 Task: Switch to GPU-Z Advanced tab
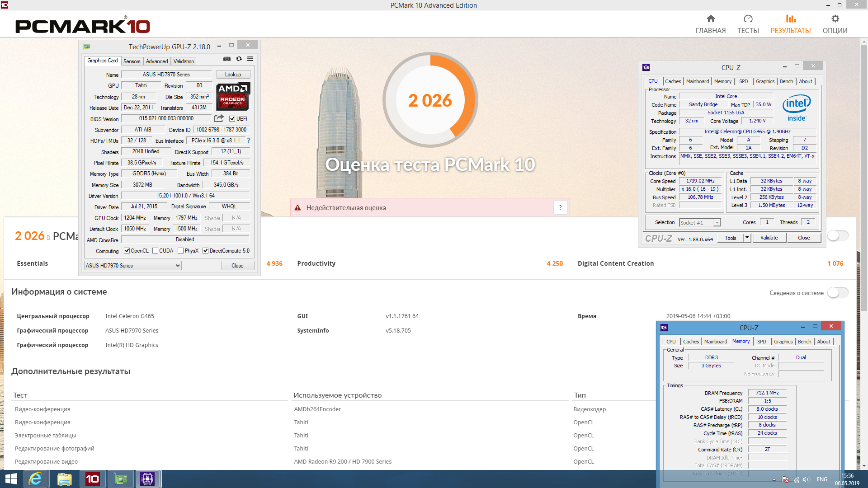coord(157,61)
